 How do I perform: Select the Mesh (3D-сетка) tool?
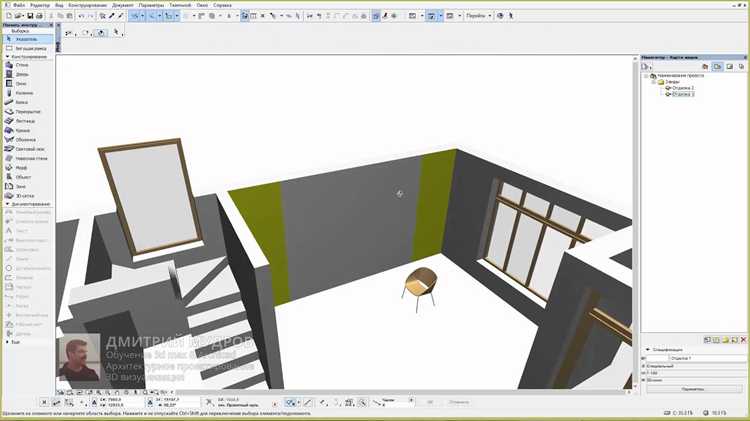tap(28, 196)
